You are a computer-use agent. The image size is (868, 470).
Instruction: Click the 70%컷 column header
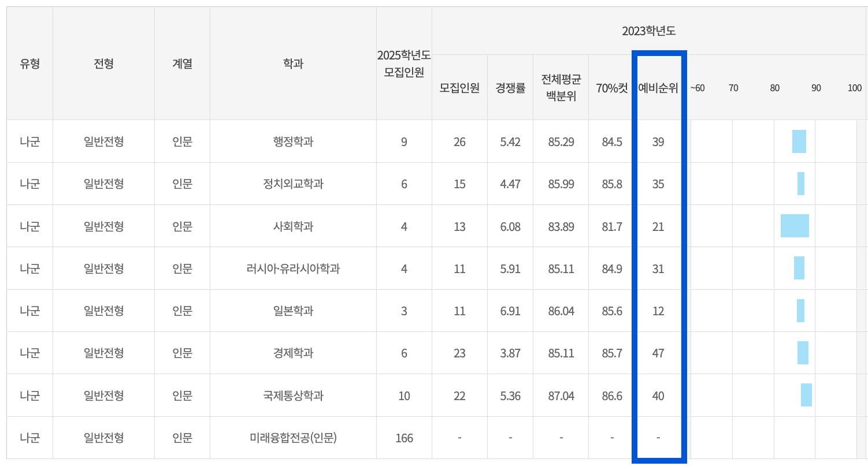click(x=610, y=88)
